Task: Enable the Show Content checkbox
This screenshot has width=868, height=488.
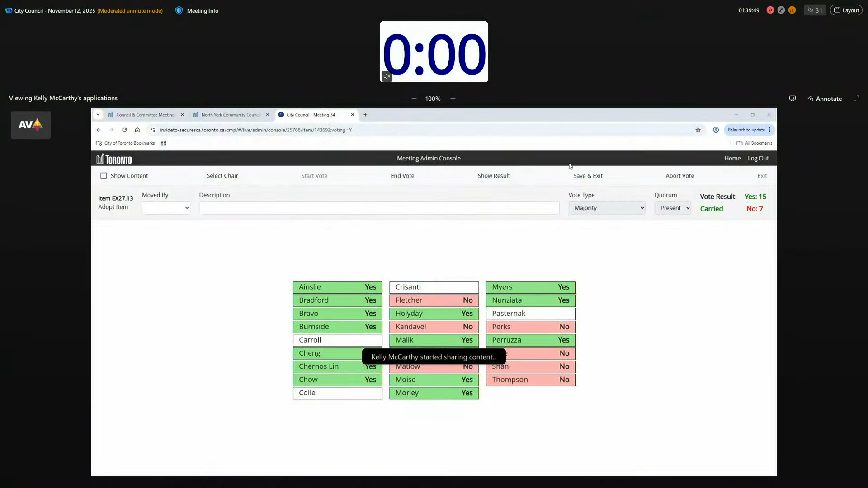Action: coord(104,176)
